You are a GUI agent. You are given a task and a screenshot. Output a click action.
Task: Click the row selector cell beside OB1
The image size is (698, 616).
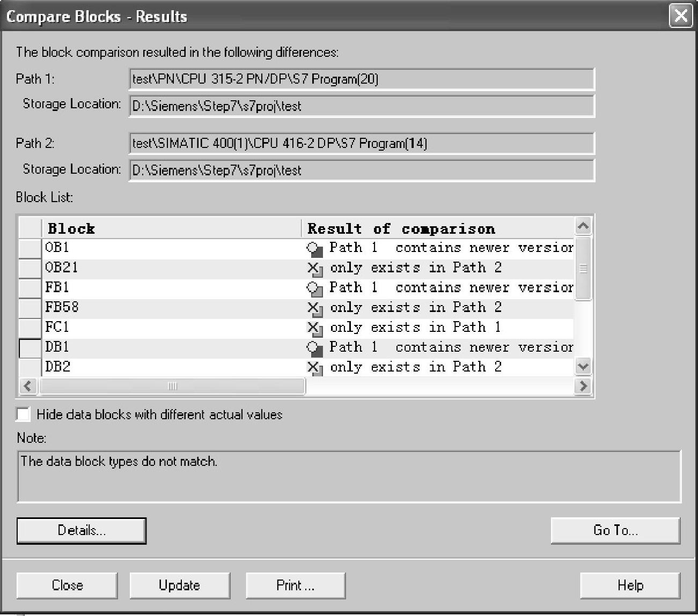[x=30, y=249]
